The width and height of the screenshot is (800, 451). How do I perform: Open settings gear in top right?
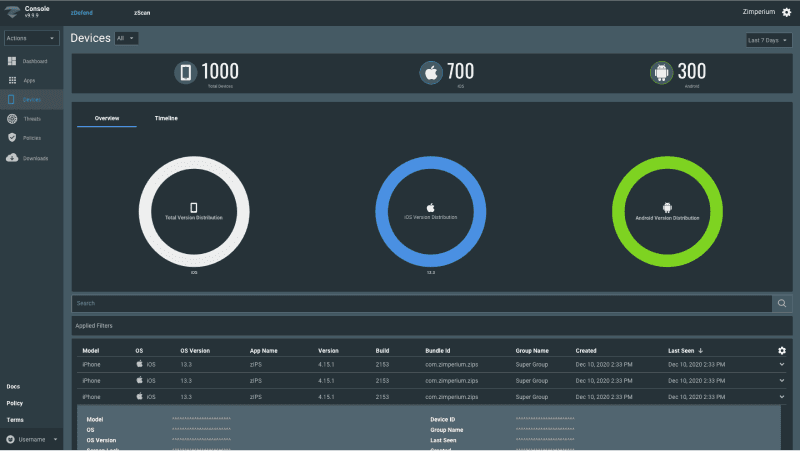coord(786,12)
